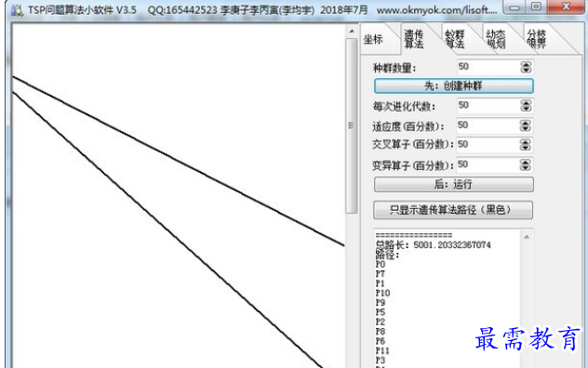This screenshot has width=588, height=368.
Task: Adjust the 种群数量 spinner arrows
Action: 526,67
